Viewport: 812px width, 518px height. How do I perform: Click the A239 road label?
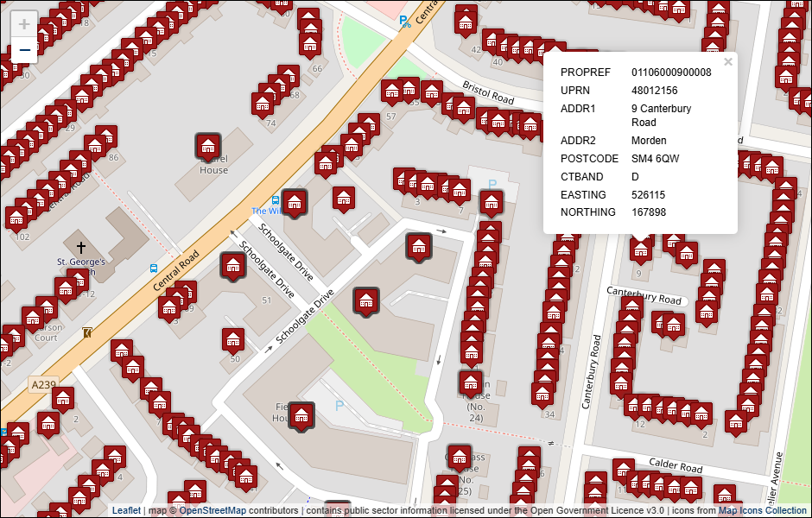pos(43,384)
